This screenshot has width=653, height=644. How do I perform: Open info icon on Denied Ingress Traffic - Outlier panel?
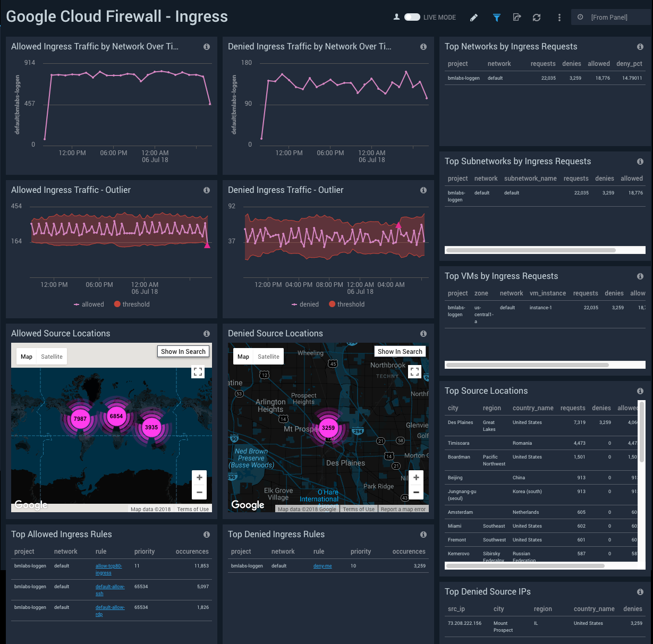(423, 190)
